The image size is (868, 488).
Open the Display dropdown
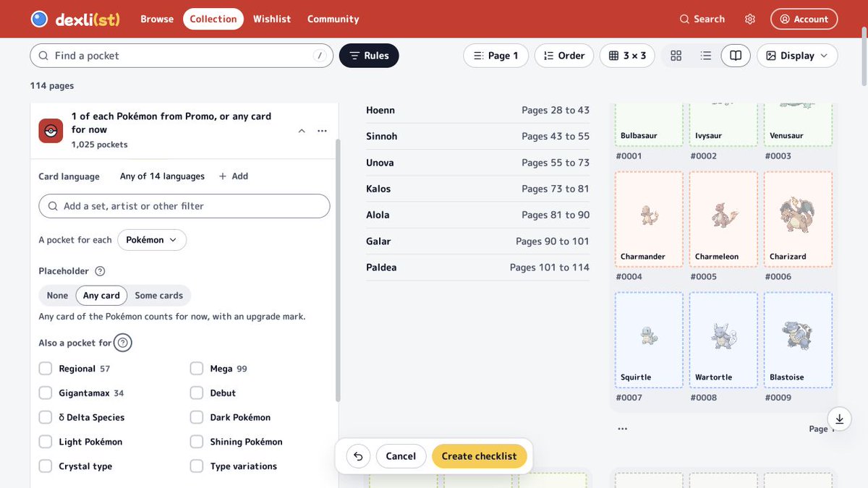click(x=797, y=56)
